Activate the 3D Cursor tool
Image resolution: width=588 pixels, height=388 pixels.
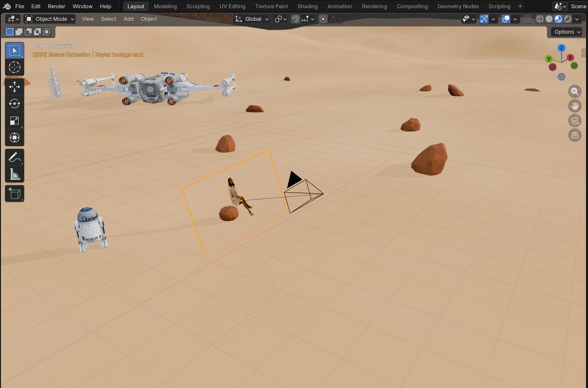pyautogui.click(x=15, y=67)
